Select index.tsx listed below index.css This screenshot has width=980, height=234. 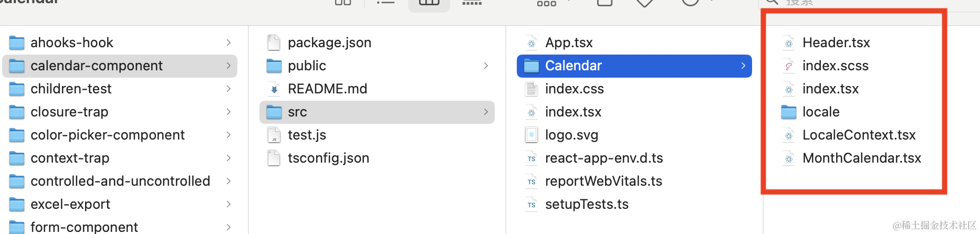574,112
